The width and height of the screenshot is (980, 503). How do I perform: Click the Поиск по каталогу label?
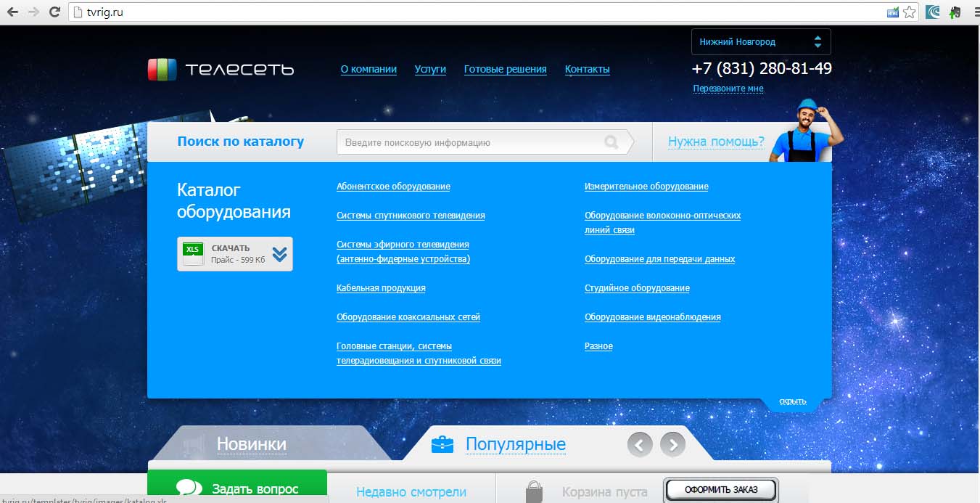[x=241, y=142]
